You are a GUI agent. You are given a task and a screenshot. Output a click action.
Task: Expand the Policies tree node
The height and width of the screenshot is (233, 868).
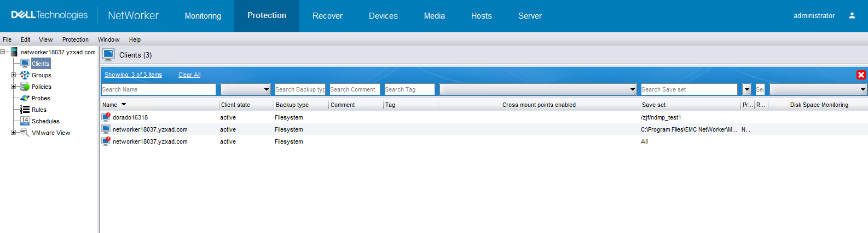14,87
